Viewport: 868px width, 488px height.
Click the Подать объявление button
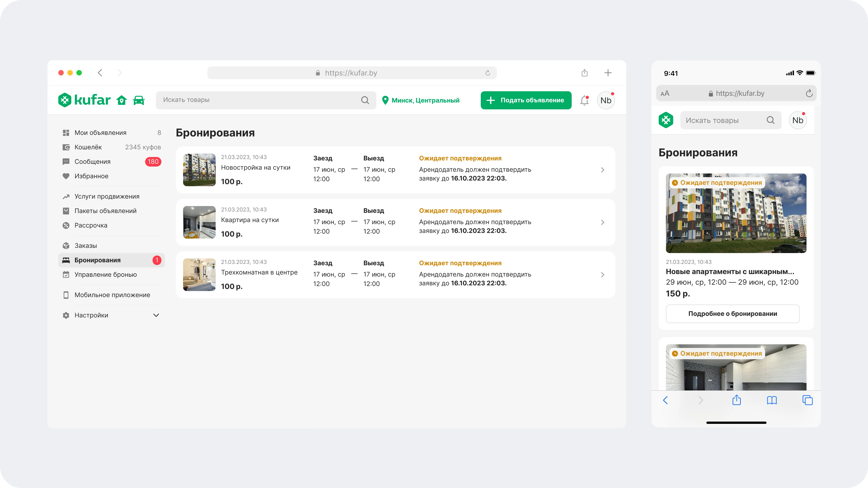[526, 100]
